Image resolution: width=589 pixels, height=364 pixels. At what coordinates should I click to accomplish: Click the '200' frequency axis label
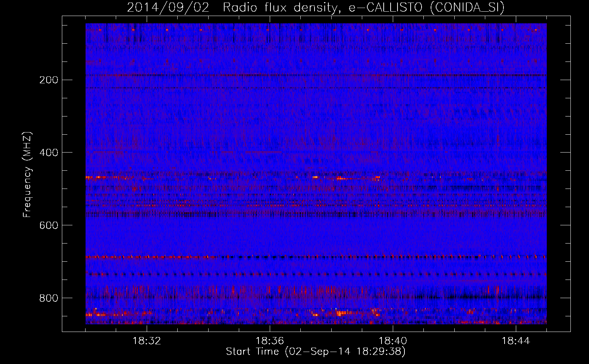click(x=48, y=80)
